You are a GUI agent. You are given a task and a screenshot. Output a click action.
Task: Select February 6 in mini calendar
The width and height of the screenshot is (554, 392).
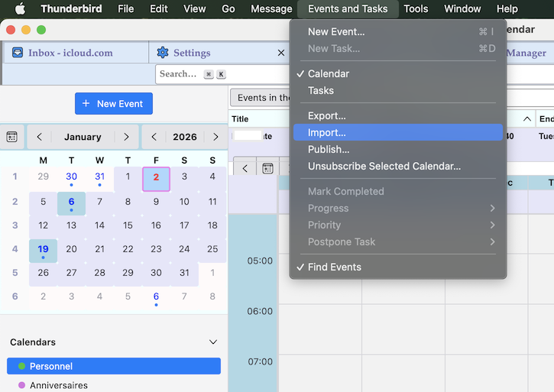click(156, 298)
